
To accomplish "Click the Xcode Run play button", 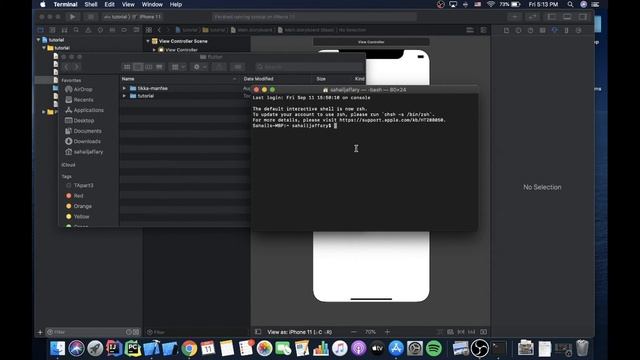I will (x=72, y=17).
